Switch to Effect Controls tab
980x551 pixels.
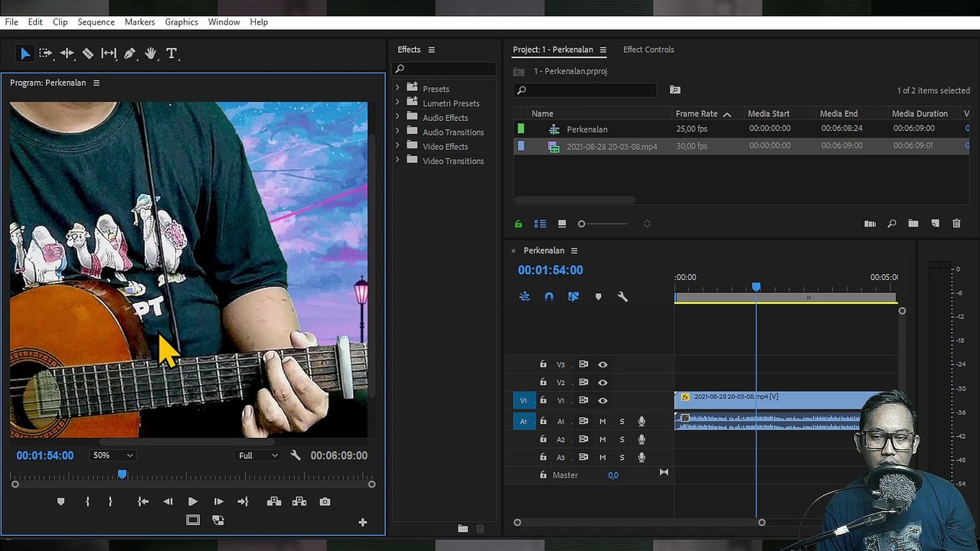[648, 50]
